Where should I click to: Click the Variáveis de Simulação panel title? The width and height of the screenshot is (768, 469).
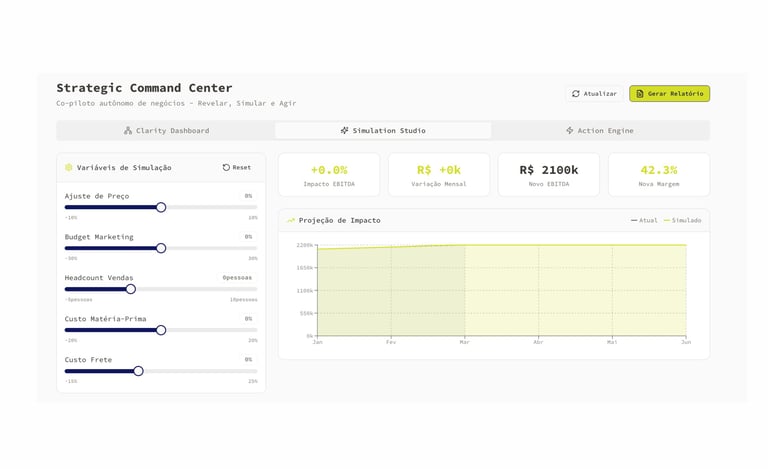tap(124, 167)
